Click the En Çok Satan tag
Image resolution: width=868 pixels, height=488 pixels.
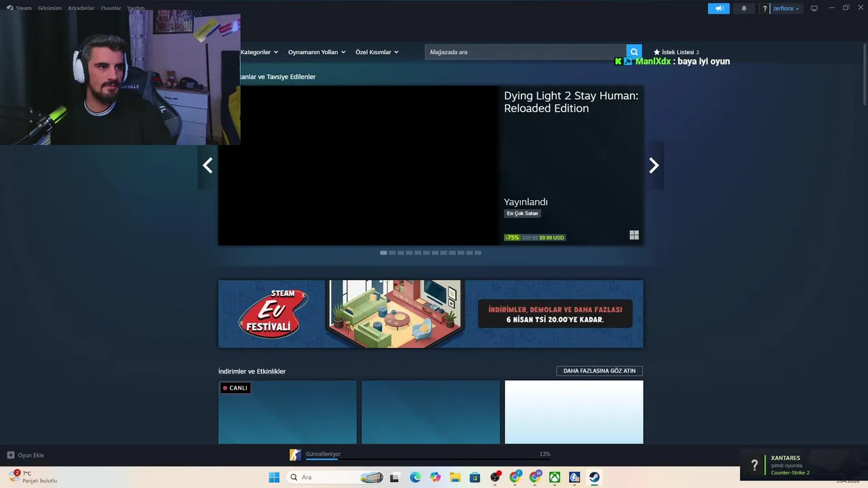(x=522, y=213)
